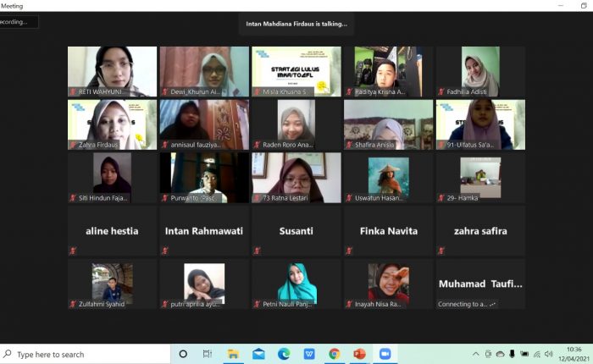Screen dimensions: 593x364
Task: Select the aline hestia participant tile
Action: click(112, 230)
